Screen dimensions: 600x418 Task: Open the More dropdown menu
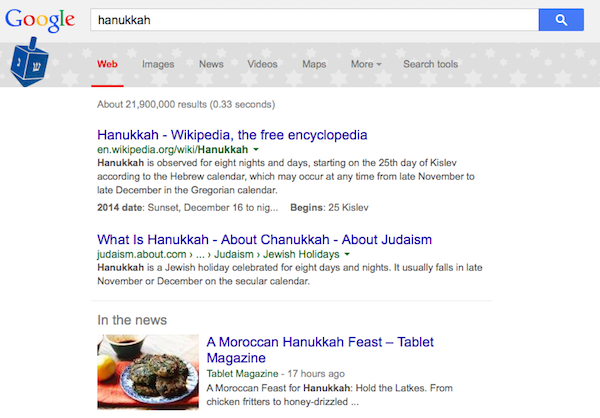(x=366, y=64)
